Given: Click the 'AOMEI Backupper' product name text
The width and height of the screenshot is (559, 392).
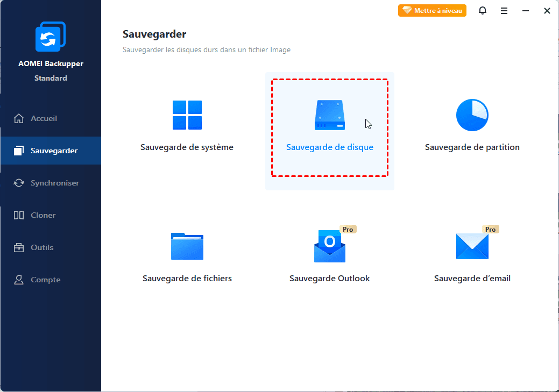Looking at the screenshot, I should pos(51,64).
